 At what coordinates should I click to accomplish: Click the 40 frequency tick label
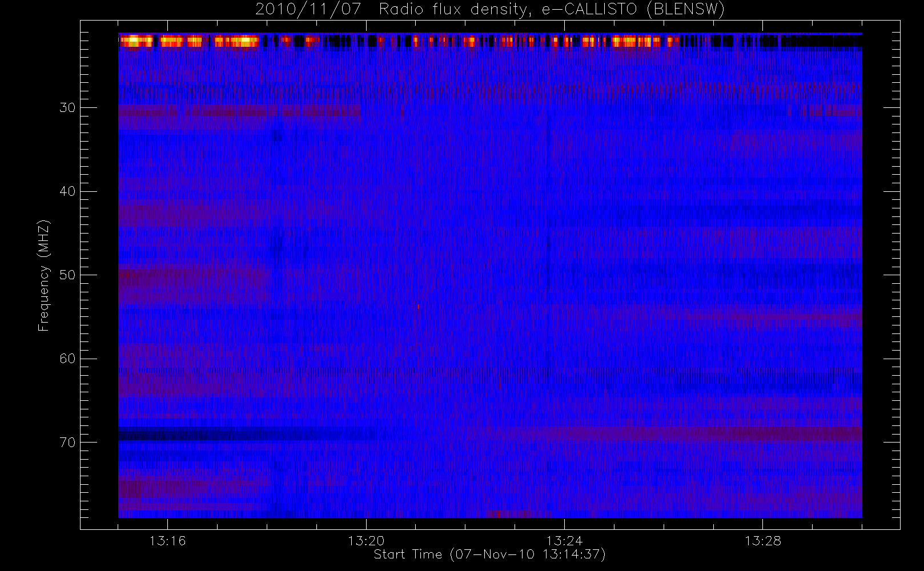pos(67,191)
